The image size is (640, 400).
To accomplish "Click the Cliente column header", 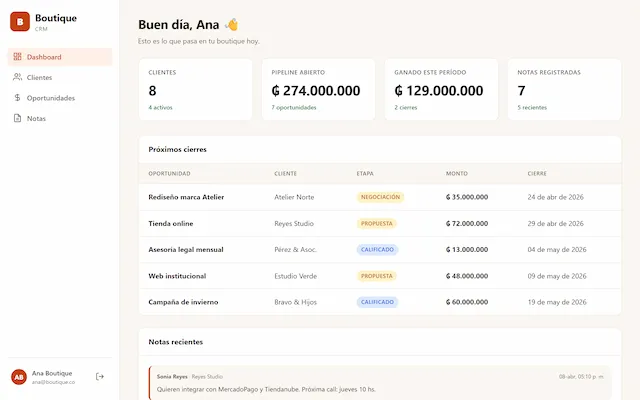I will (286, 173).
